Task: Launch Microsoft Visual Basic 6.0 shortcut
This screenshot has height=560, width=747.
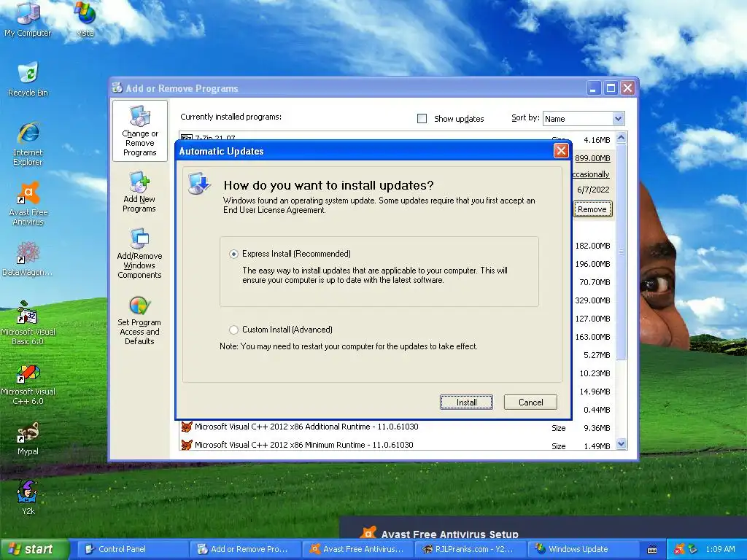Action: [28, 323]
